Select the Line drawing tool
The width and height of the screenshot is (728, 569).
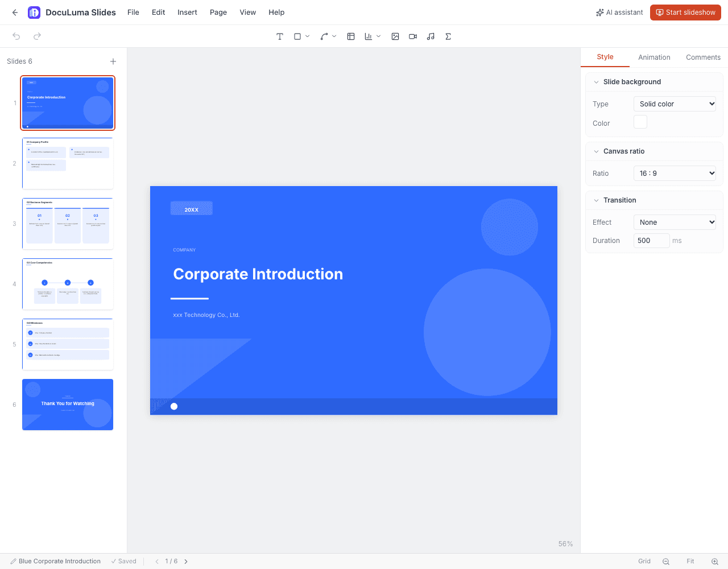[324, 36]
